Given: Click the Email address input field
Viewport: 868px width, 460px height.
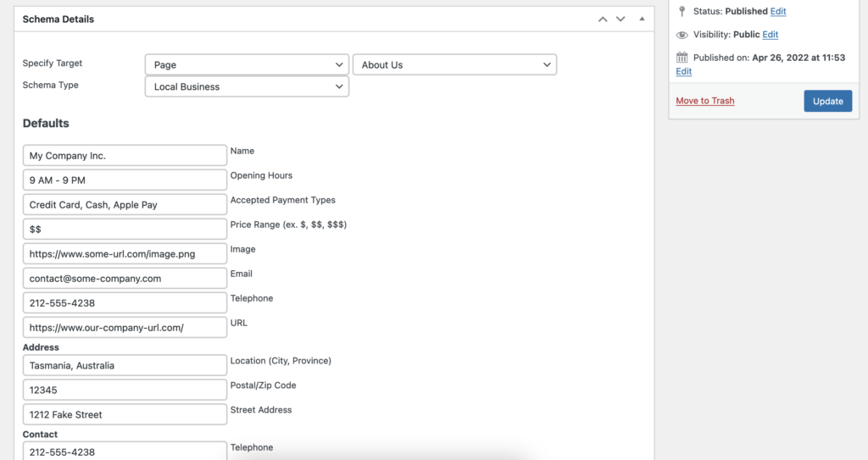Looking at the screenshot, I should pos(125,279).
